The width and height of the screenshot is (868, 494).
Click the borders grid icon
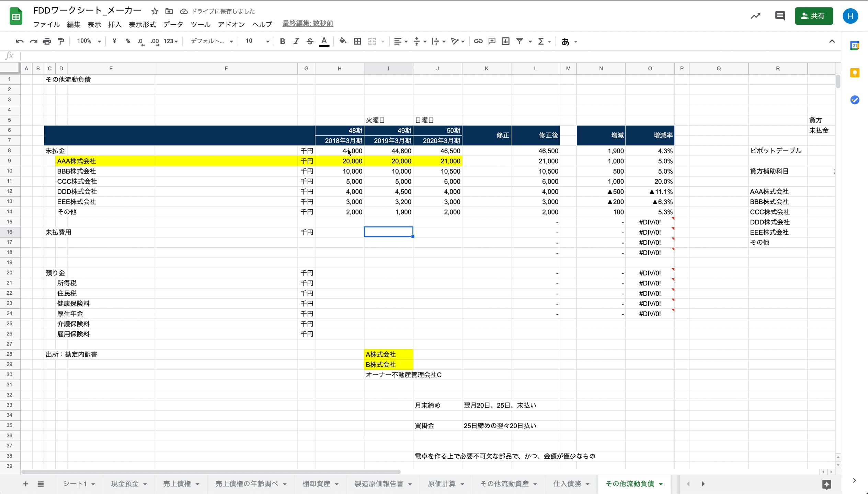(x=357, y=41)
